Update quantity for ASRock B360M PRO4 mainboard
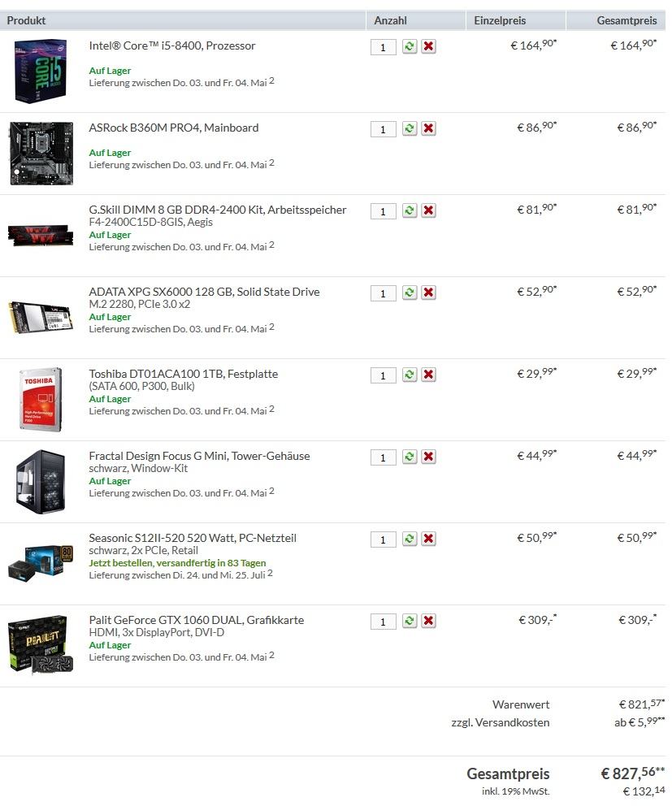The width and height of the screenshot is (672, 806). (410, 128)
